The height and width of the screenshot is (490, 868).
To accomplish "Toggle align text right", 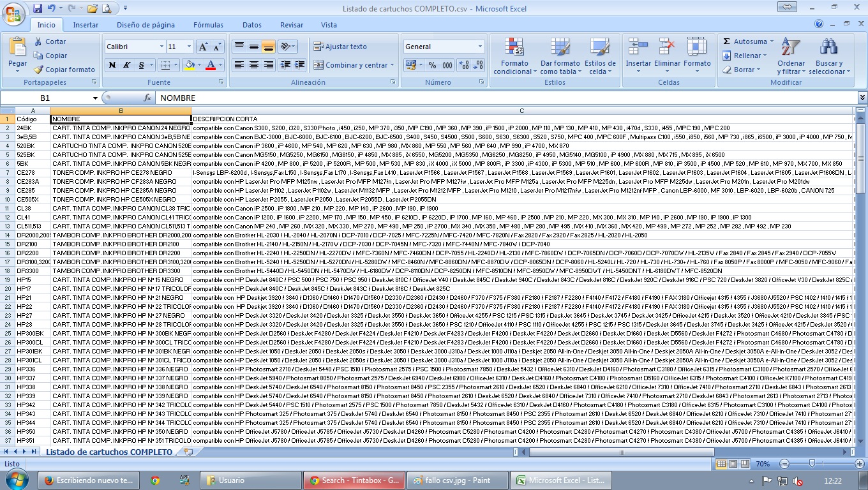I will pyautogui.click(x=268, y=65).
